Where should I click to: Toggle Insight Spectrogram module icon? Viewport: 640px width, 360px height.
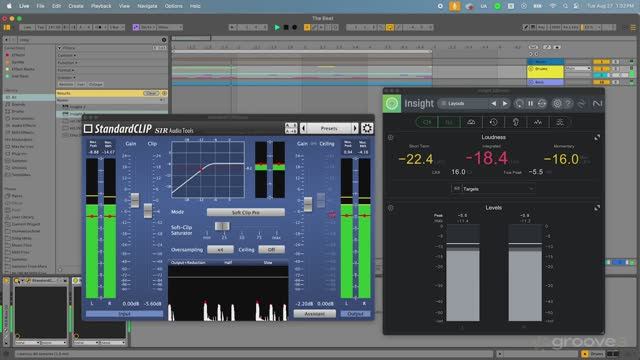(560, 122)
